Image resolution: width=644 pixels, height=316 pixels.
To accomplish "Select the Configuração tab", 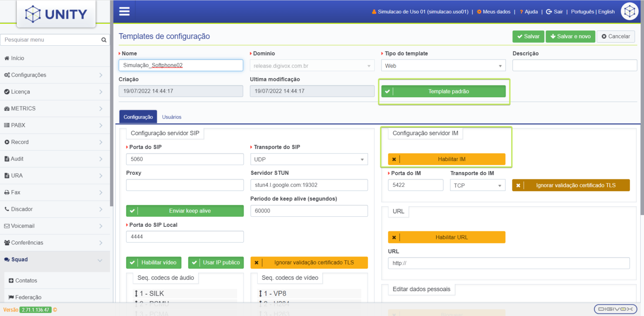I will 138,117.
